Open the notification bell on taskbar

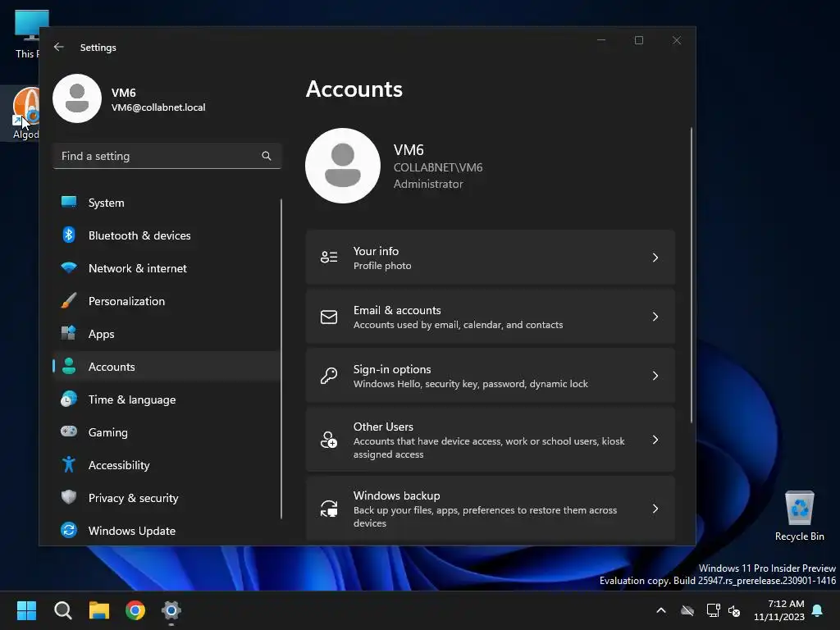[x=818, y=610]
